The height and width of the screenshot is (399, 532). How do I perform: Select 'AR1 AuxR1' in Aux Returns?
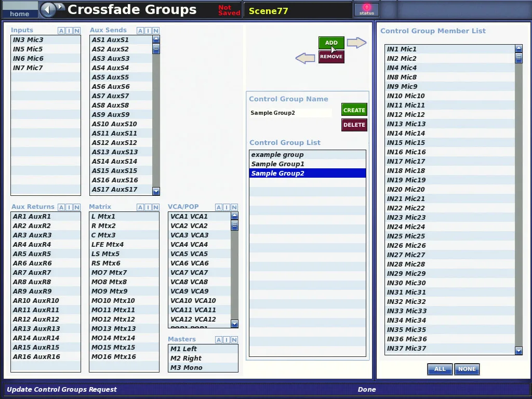click(x=46, y=217)
